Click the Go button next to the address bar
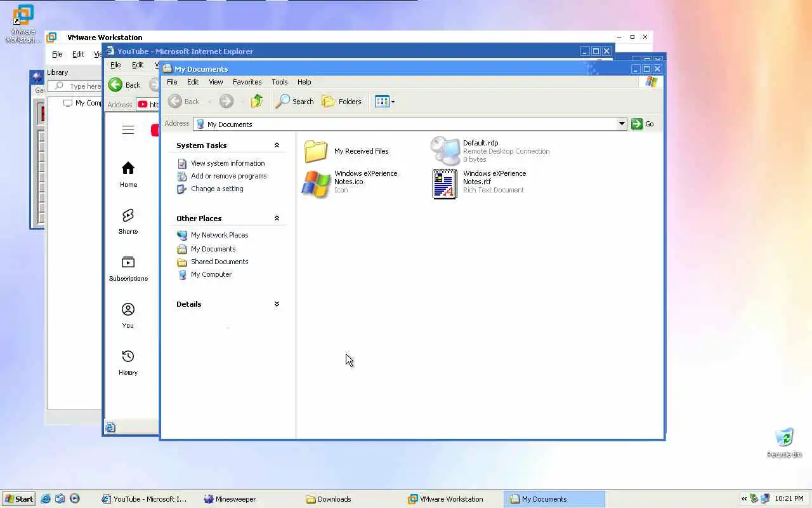This screenshot has height=508, width=812. tap(643, 124)
